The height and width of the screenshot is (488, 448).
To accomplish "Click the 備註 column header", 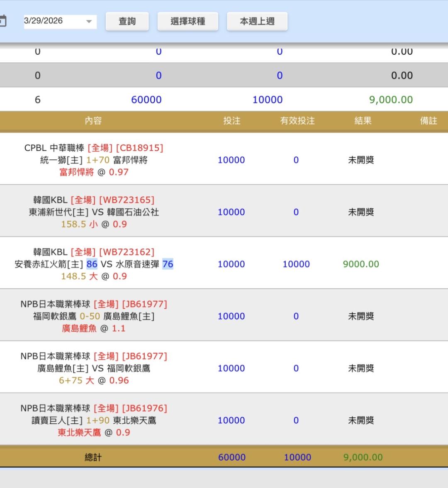I will click(x=428, y=121).
